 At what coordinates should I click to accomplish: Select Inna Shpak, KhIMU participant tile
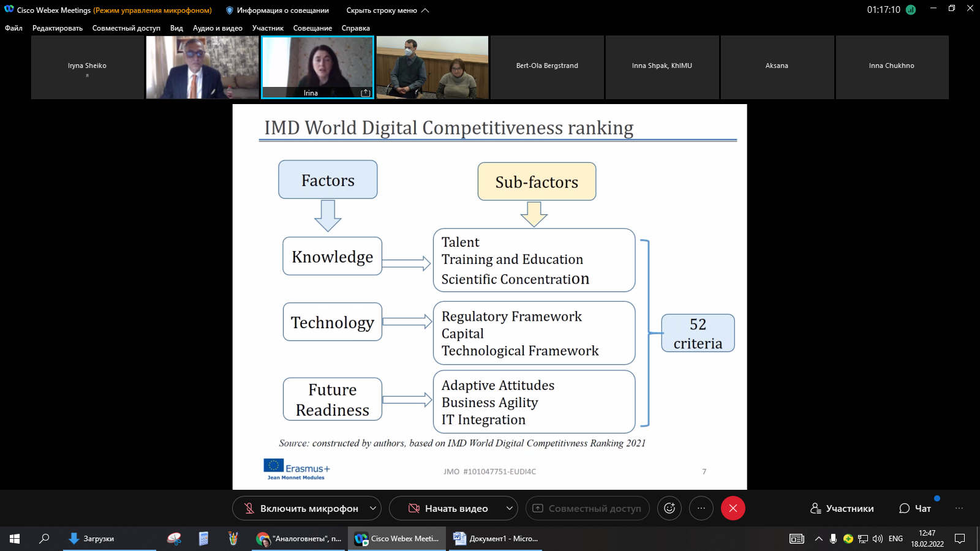(x=662, y=67)
